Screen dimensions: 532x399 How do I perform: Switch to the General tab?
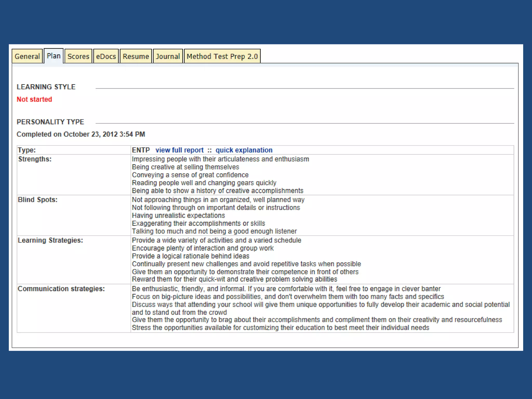coord(27,56)
